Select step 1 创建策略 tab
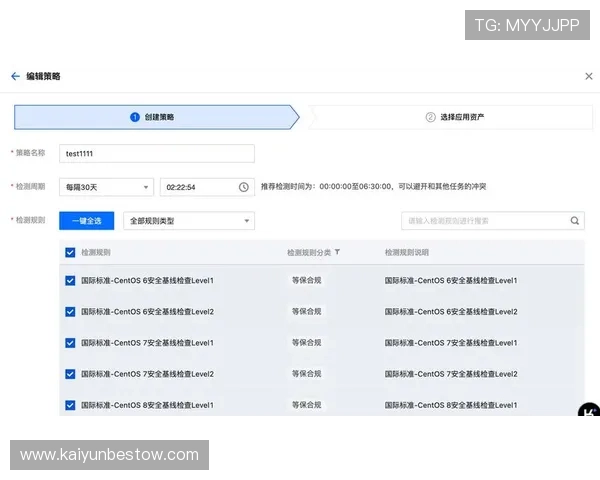The height and width of the screenshot is (480, 600). 157,117
